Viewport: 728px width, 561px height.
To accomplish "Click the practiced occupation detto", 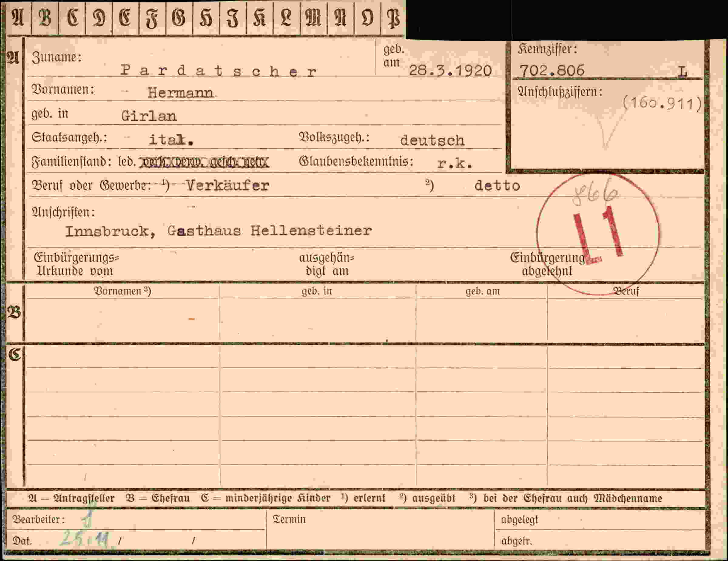I will click(497, 186).
